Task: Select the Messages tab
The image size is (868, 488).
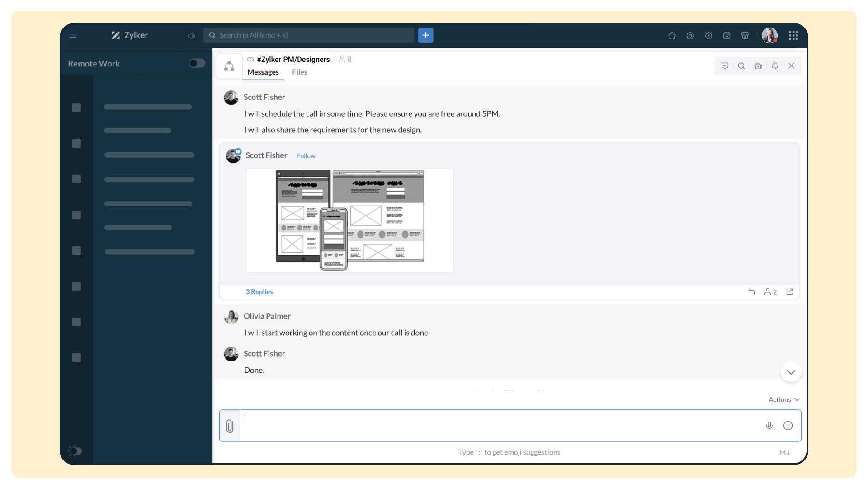Action: tap(263, 72)
